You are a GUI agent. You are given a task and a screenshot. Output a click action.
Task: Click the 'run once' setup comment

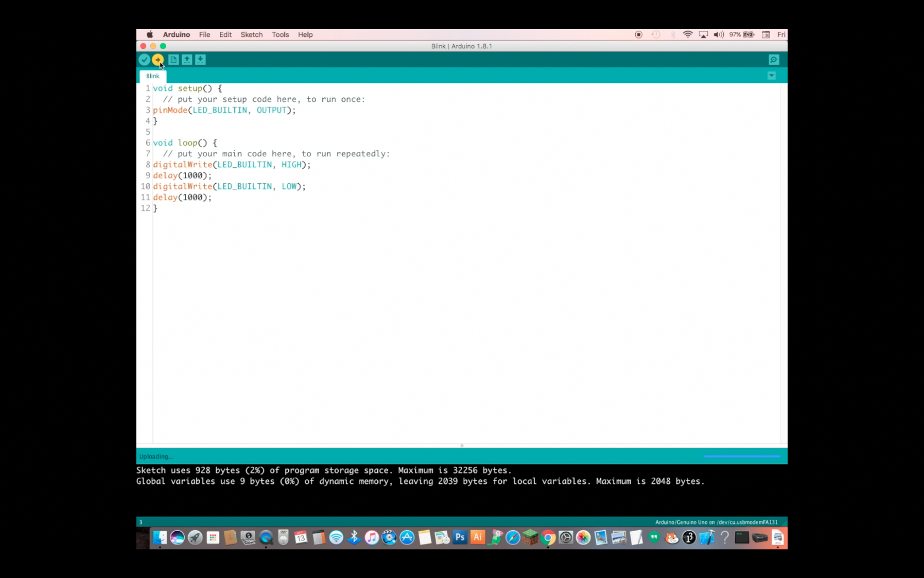point(264,99)
